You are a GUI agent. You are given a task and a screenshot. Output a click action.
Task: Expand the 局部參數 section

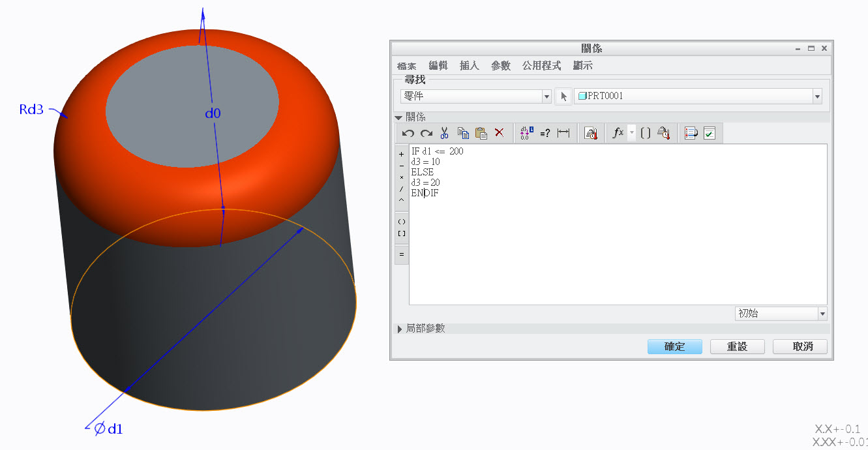(400, 329)
